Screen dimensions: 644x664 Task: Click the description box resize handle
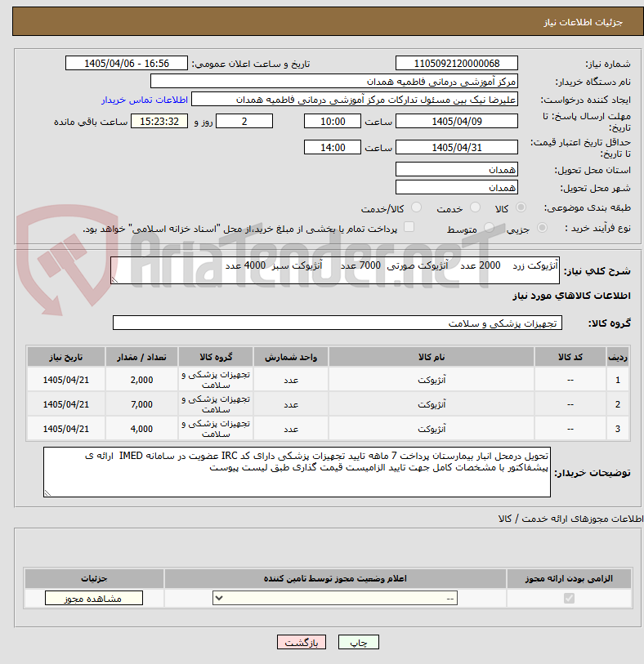114,279
